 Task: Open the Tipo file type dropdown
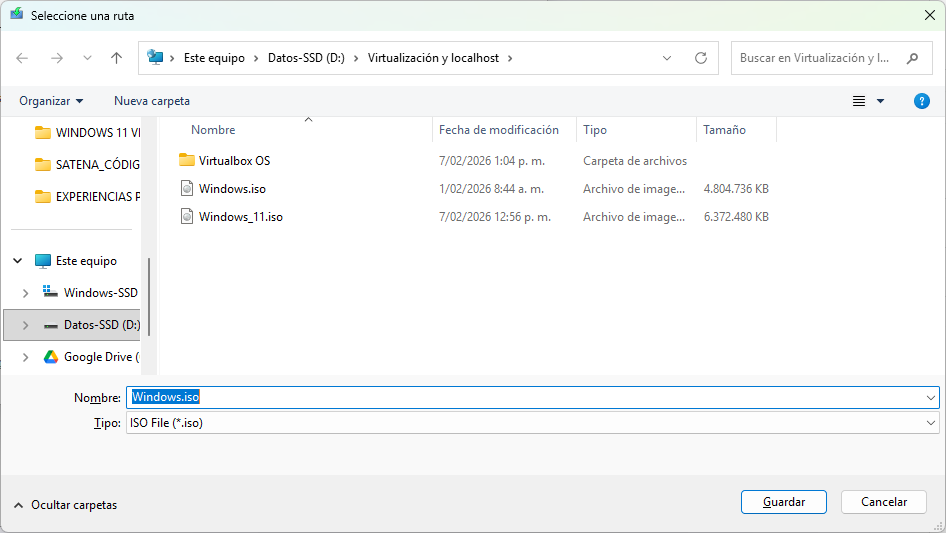tap(532, 423)
